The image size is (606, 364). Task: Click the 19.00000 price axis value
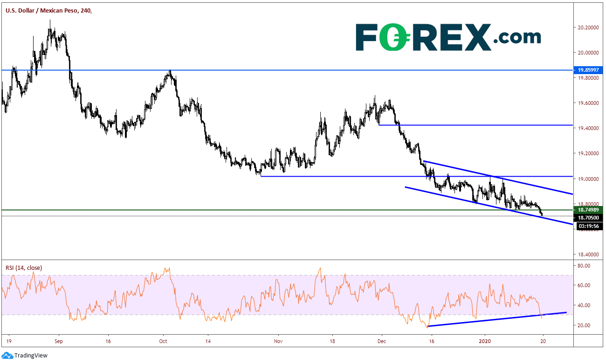point(588,179)
